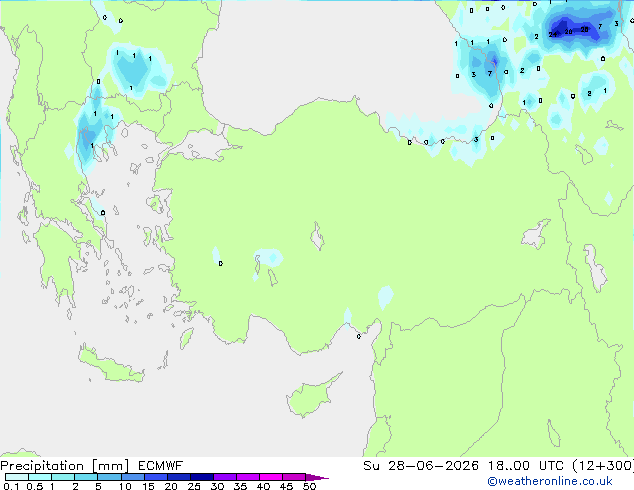Click the '(12+300)' forecast offset text
The width and height of the screenshot is (634, 490).
pyautogui.click(x=603, y=466)
